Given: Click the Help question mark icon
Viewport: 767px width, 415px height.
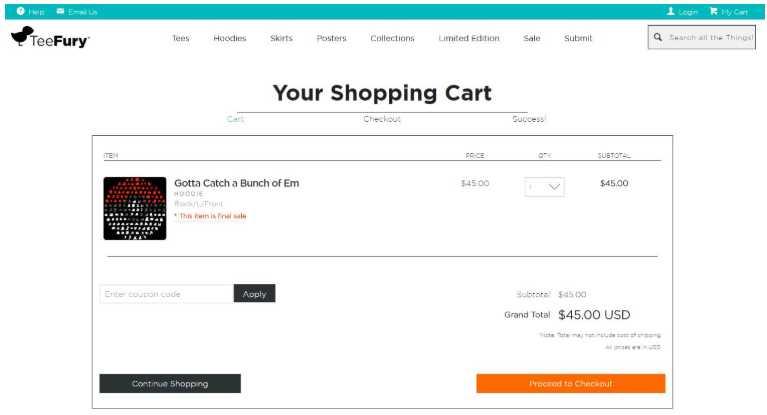Looking at the screenshot, I should pos(20,11).
